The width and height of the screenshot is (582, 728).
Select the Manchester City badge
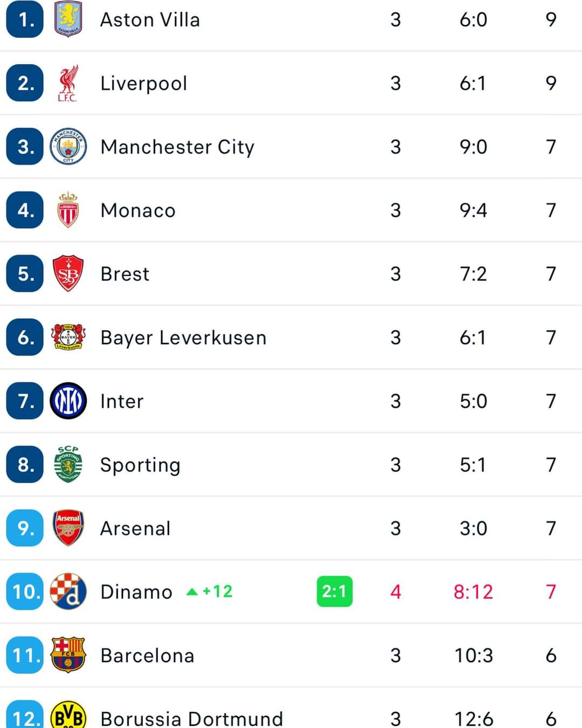(68, 147)
